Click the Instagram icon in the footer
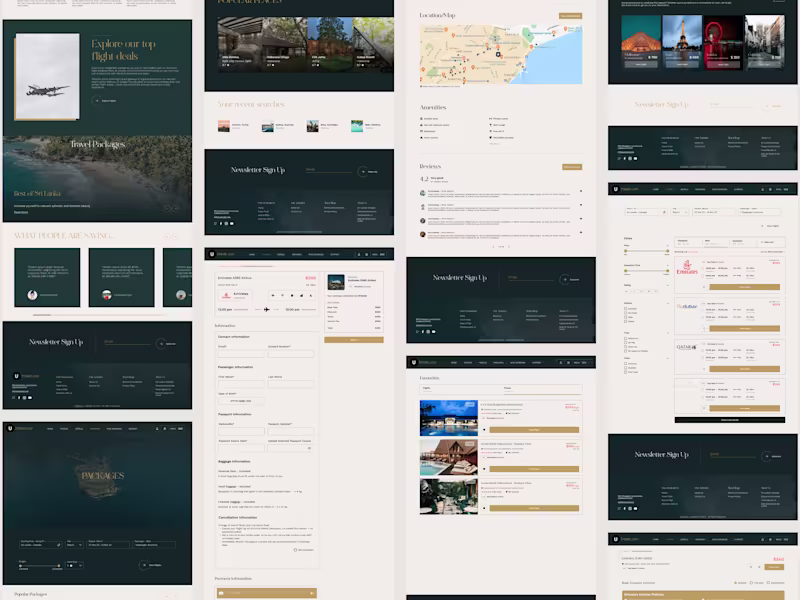Image resolution: width=800 pixels, height=600 pixels. click(23, 398)
